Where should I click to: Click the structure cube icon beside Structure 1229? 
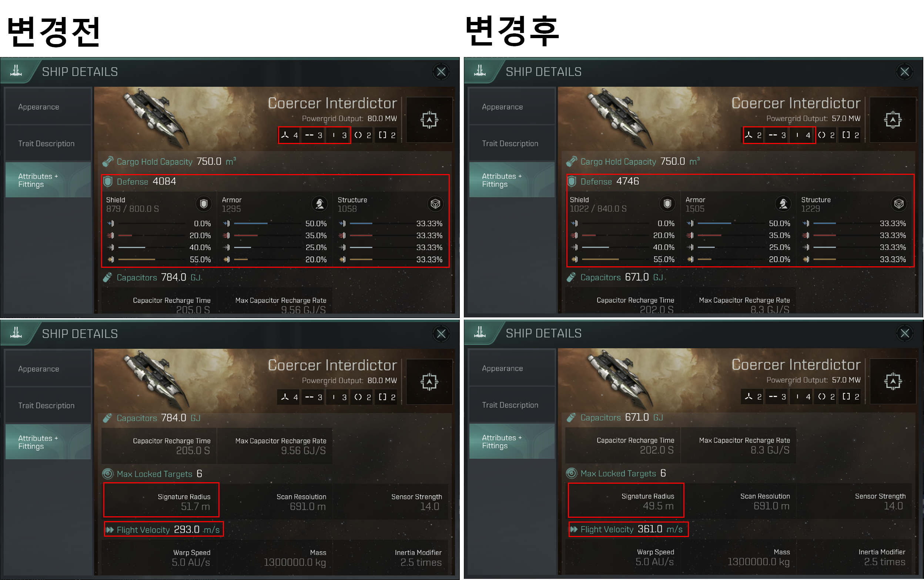coord(899,204)
